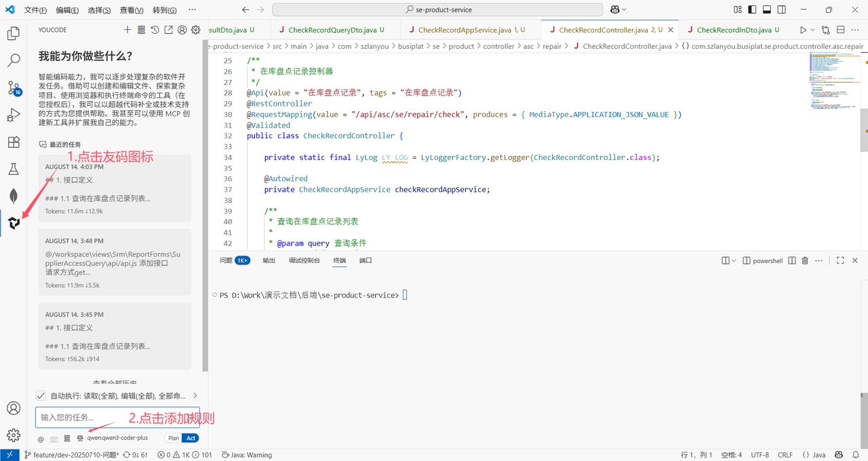This screenshot has height=461, width=868.
Task: Switch to CheckRecordInDto.java tab
Action: [x=737, y=30]
